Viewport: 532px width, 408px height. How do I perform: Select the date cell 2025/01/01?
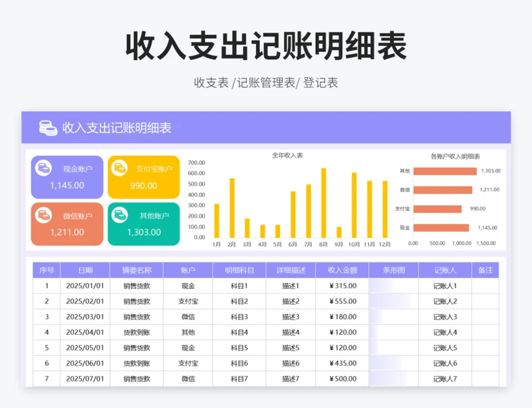click(x=85, y=286)
